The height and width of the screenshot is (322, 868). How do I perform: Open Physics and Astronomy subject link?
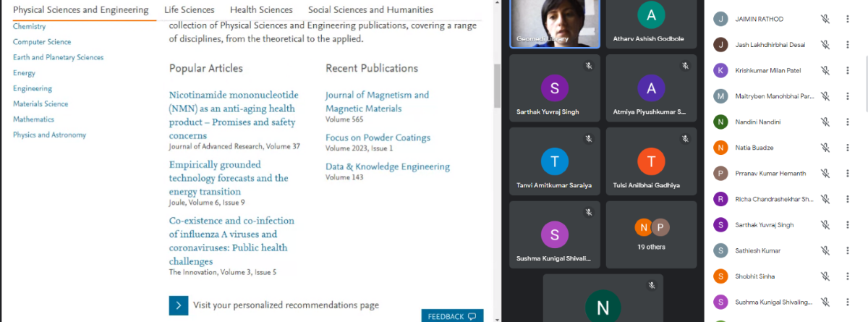(49, 135)
